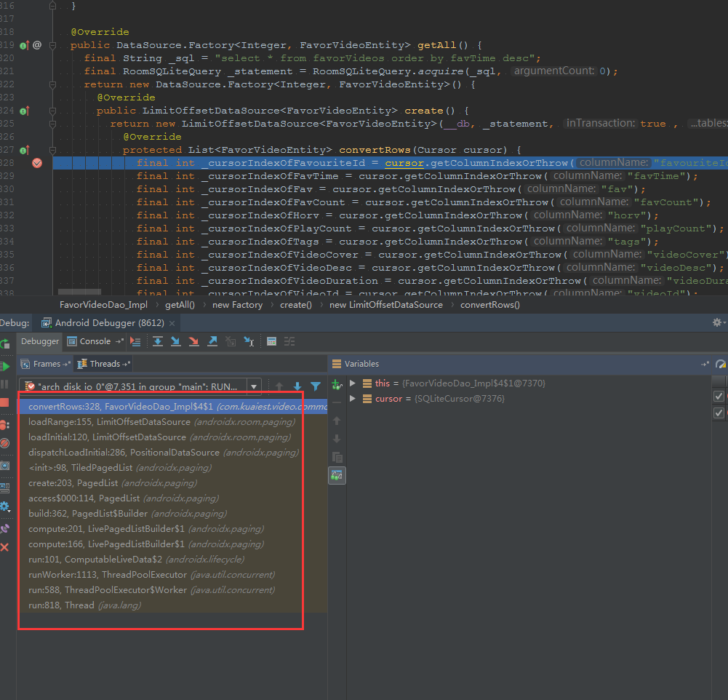The width and height of the screenshot is (728, 700).
Task: Expand the 'this' variable node
Action: click(353, 383)
